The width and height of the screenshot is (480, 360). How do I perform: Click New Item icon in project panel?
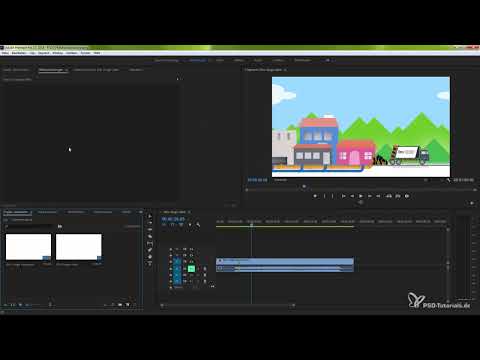point(127,305)
